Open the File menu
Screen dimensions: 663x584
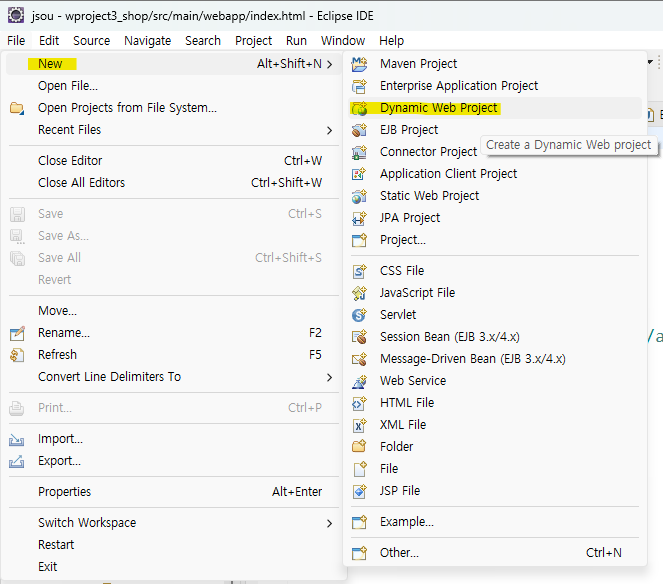point(16,41)
